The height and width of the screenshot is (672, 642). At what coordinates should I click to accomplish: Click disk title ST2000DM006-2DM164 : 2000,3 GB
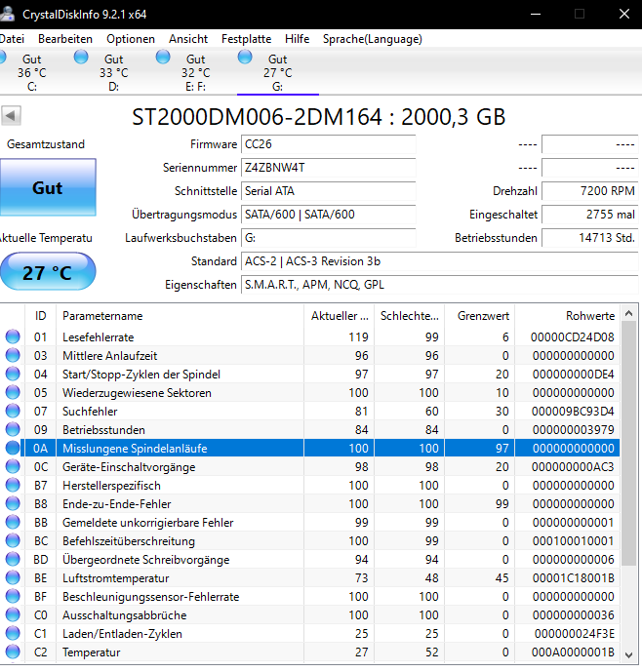319,117
